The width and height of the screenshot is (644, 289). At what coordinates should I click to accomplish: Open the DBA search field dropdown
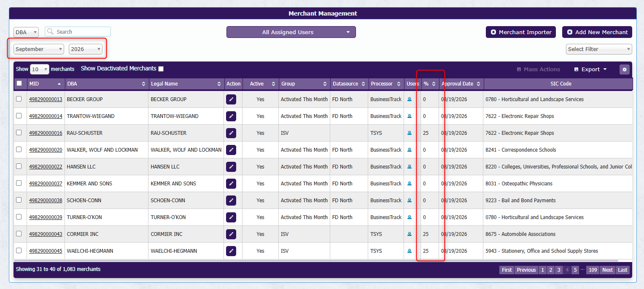(x=26, y=32)
